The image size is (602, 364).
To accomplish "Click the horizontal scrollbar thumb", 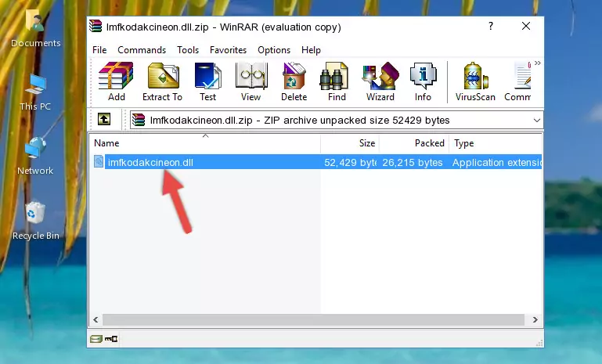I will click(x=313, y=319).
